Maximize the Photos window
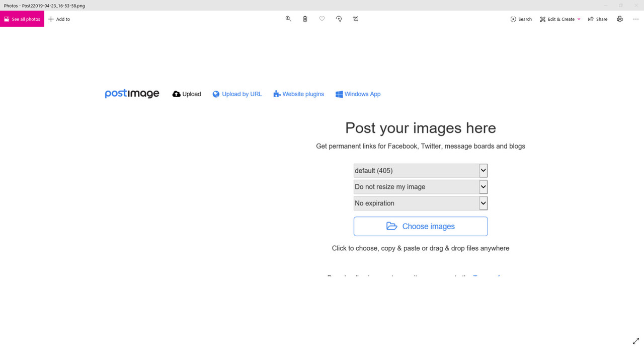 tap(620, 6)
